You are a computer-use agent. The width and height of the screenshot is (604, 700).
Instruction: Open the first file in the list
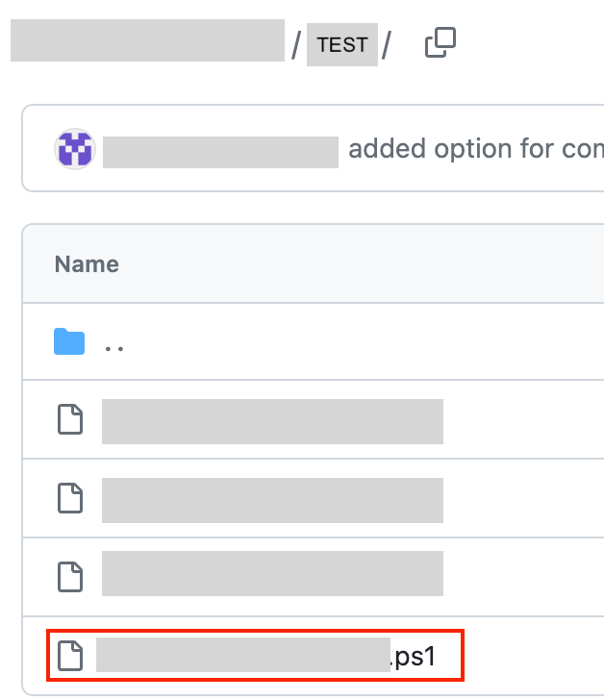click(x=272, y=421)
